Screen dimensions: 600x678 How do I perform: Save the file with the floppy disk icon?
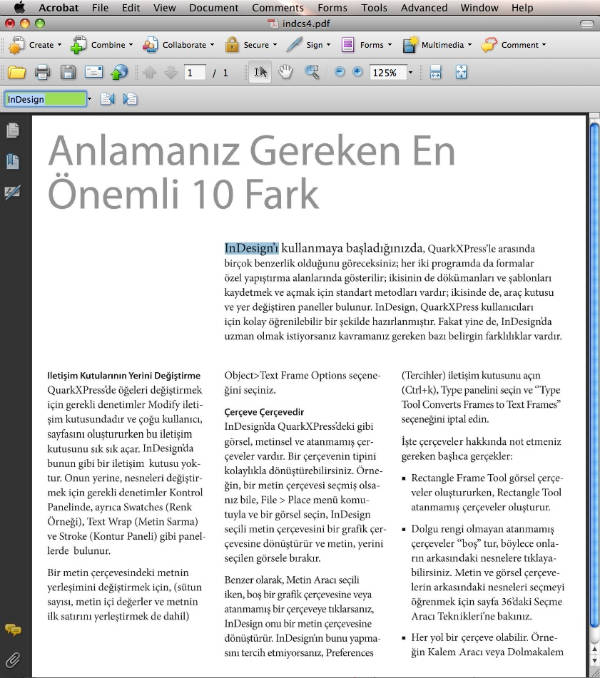[x=68, y=72]
